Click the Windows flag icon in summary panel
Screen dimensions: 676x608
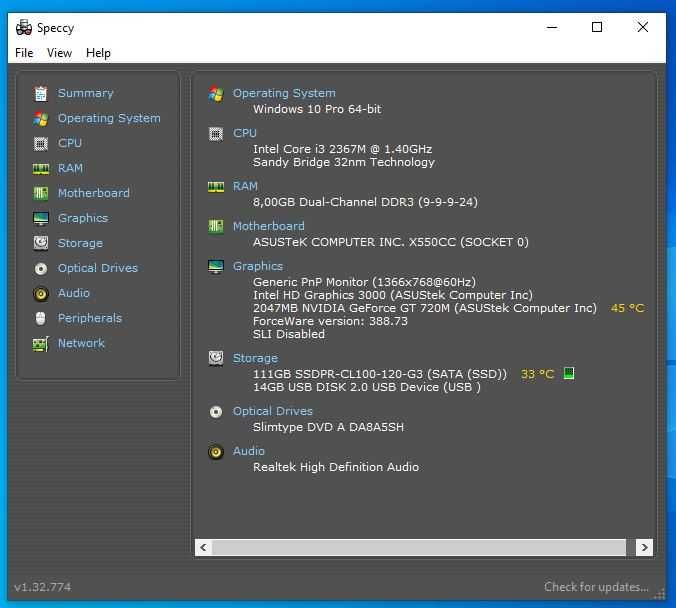tap(216, 94)
